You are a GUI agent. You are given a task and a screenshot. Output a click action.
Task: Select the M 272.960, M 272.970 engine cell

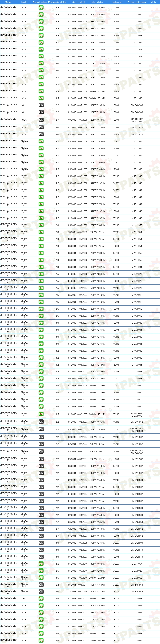point(137,415)
